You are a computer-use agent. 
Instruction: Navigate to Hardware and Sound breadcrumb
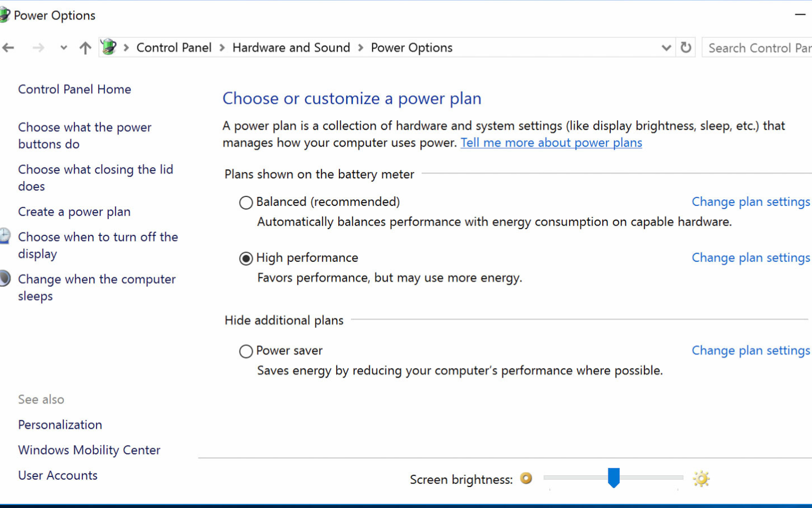[291, 48]
